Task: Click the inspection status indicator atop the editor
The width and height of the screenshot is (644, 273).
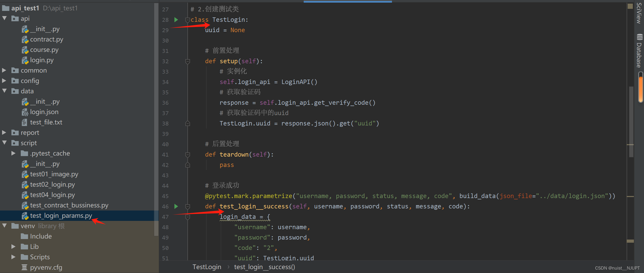Action: (x=630, y=6)
